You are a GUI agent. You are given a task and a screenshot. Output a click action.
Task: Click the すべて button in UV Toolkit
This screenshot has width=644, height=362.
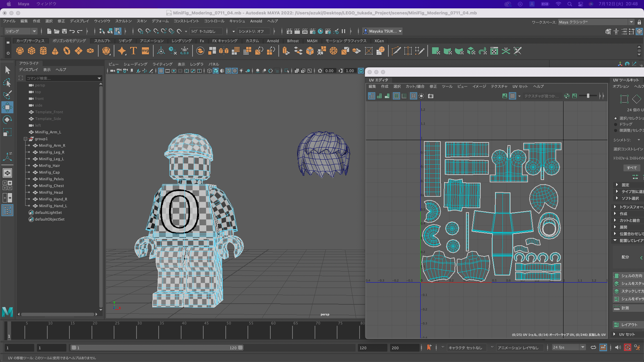(632, 168)
